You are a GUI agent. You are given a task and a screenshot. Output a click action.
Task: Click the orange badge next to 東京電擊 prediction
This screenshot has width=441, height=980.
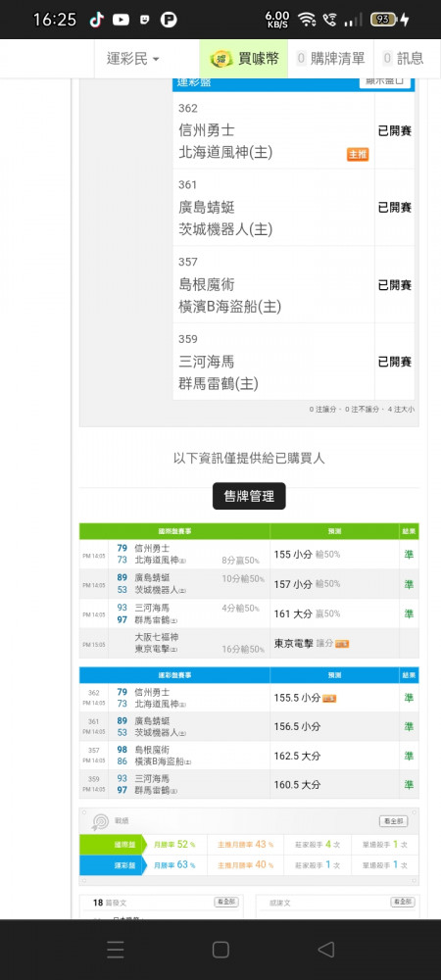[x=342, y=644]
